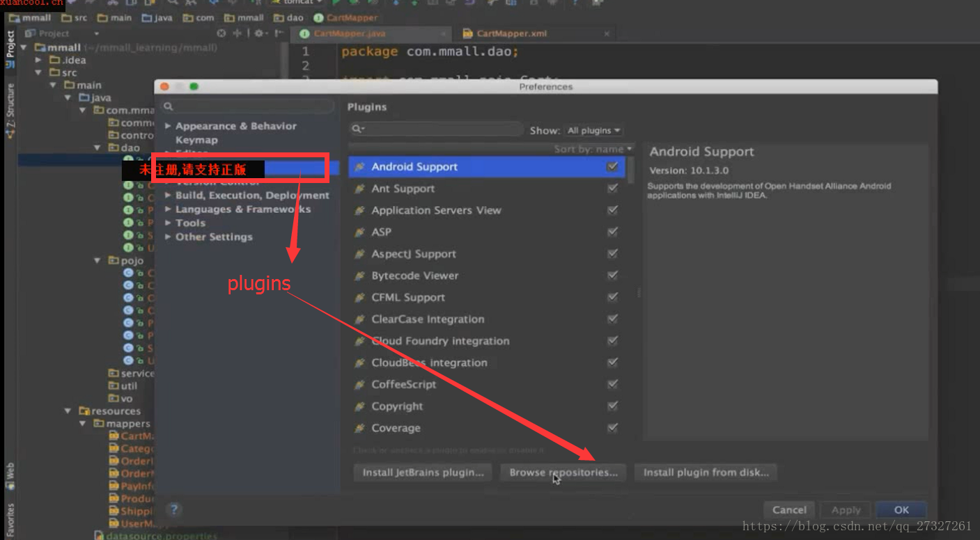Screen dimensions: 980x540
Task: Click the plugin list vertical scrollbar
Action: tap(631, 169)
